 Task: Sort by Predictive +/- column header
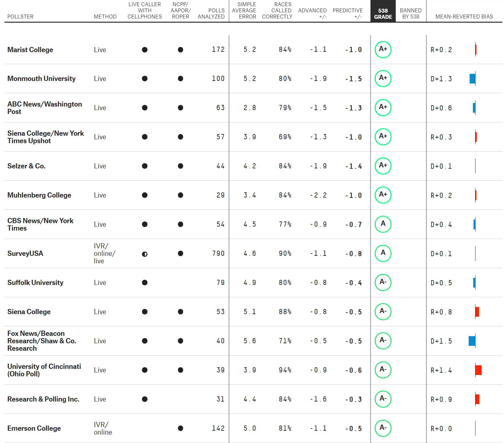tap(348, 14)
